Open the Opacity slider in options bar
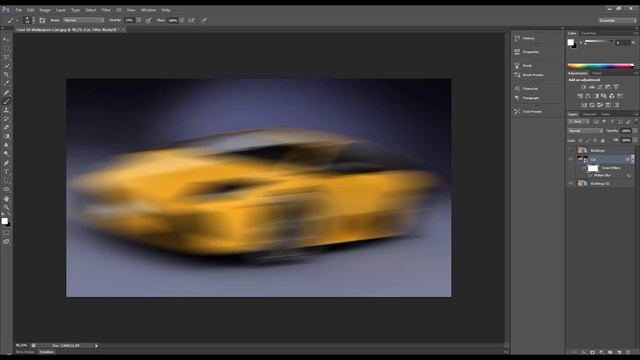This screenshot has height=360, width=640. coord(139,20)
